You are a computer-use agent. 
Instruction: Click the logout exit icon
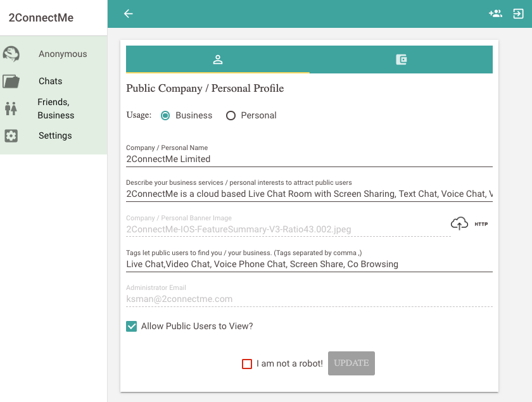tap(518, 13)
